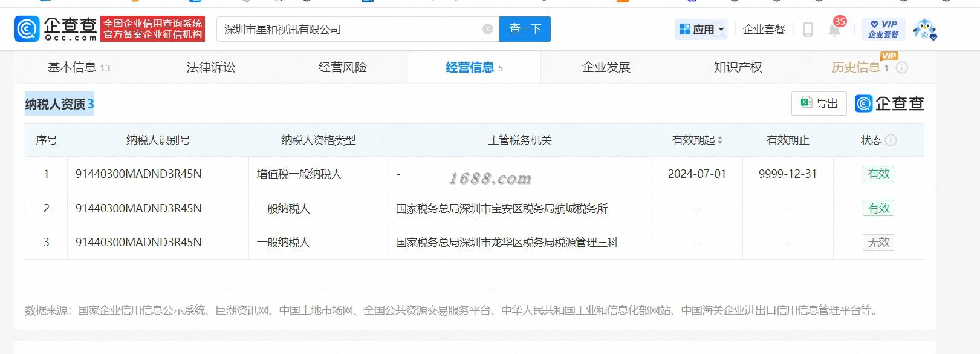Viewport: 980px width, 354px height.
Task: Click the 企查查 logo beside export button
Action: pyautogui.click(x=889, y=103)
